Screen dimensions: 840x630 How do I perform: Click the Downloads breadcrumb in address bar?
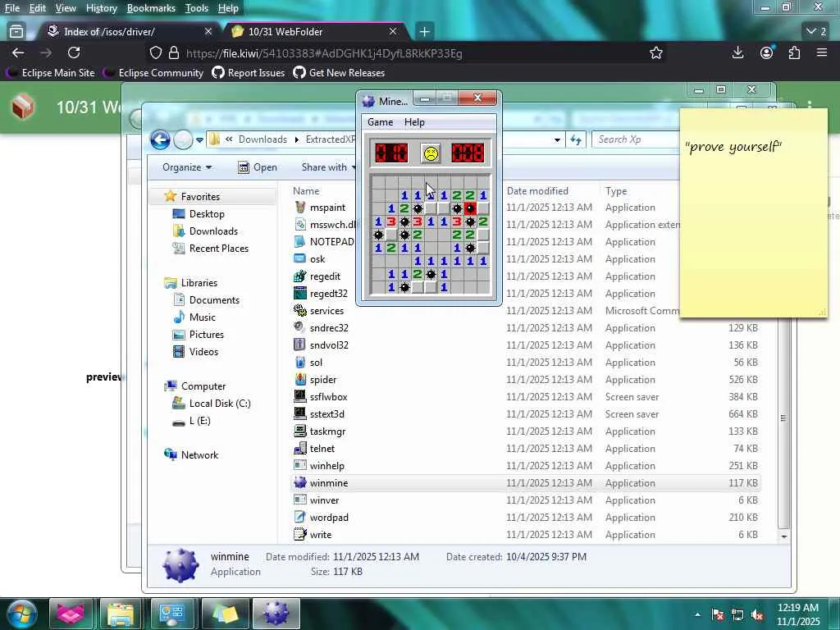click(262, 139)
